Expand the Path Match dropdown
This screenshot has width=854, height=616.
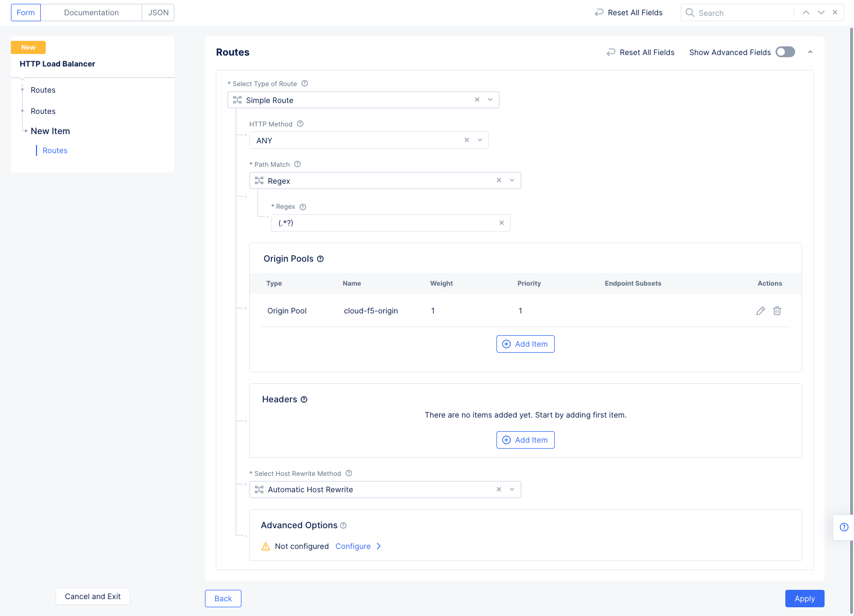[512, 180]
